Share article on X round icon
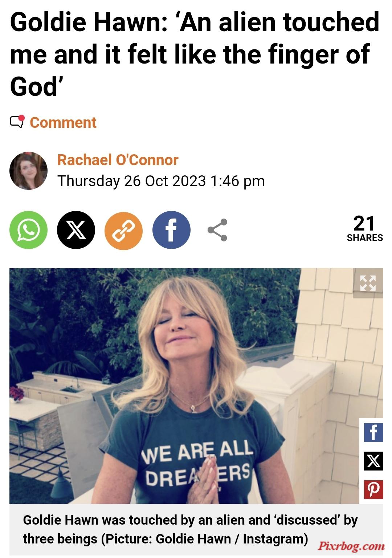This screenshot has width=392, height=558. 76,230
